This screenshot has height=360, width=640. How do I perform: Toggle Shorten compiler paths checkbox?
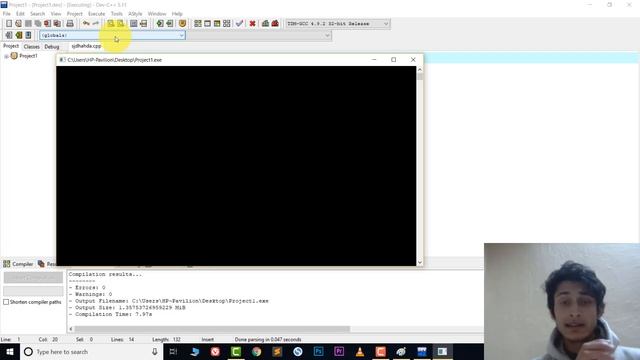(x=6, y=302)
